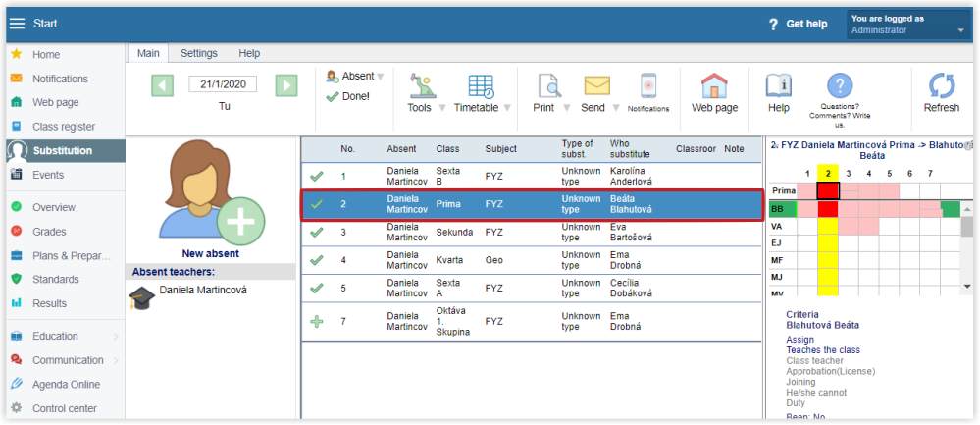Click Get help in header

[x=798, y=24]
